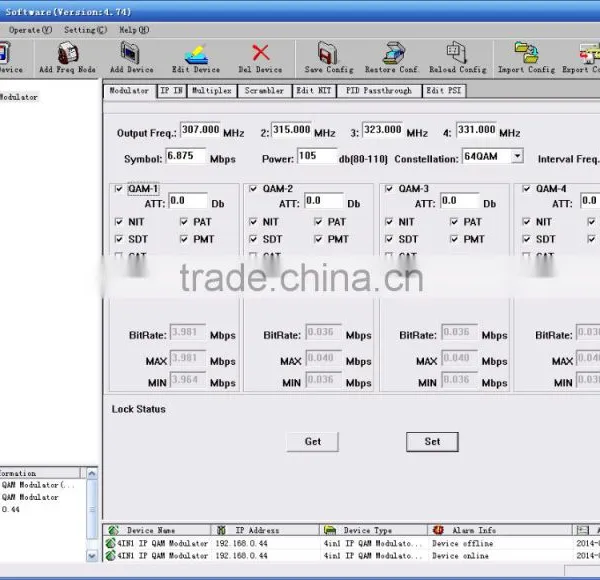The image size is (600, 580).
Task: Switch to the Scrambler tab
Action: coord(264,91)
